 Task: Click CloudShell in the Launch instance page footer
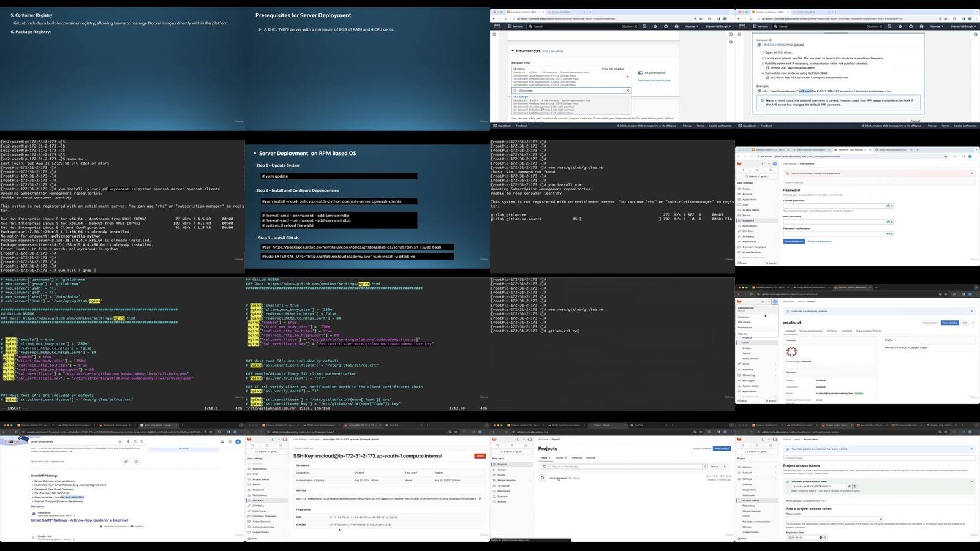[502, 126]
